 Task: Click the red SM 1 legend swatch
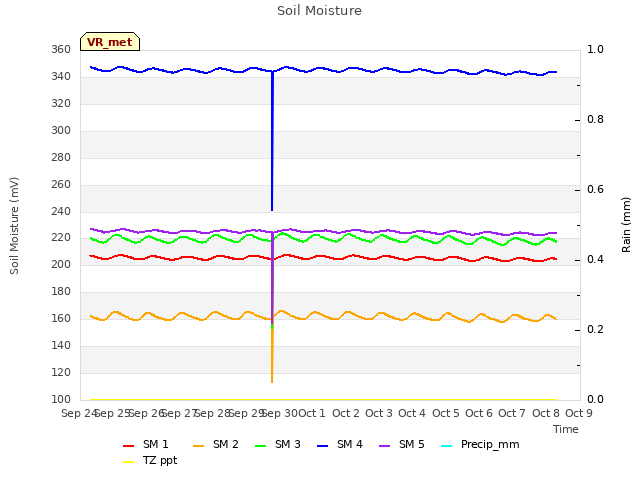pos(129,446)
